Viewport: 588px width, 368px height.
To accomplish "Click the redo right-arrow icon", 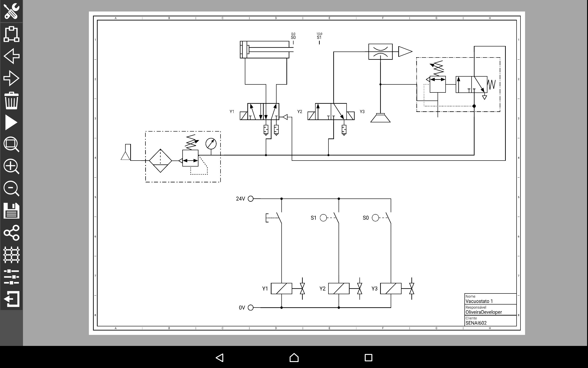I will (11, 78).
